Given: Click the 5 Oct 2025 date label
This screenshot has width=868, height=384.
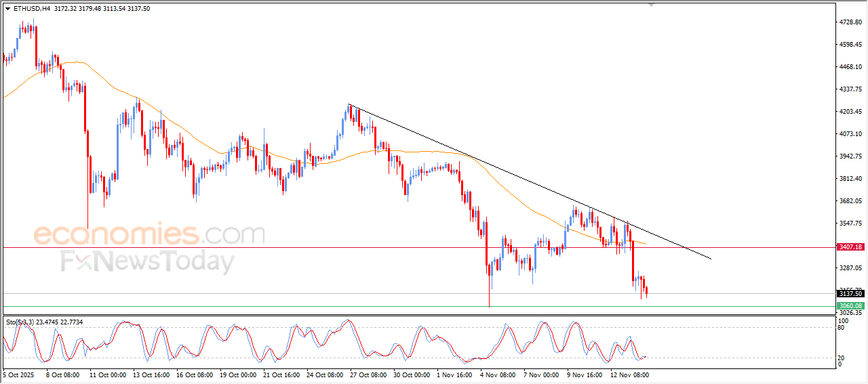Looking at the screenshot, I should (17, 375).
